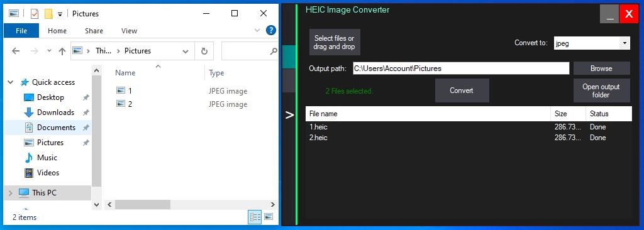
Task: Collapse the Quick access section
Action: click(11, 82)
